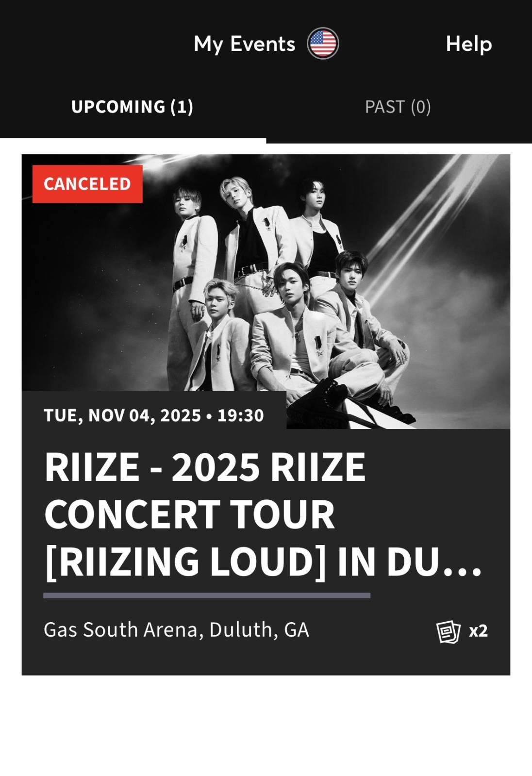This screenshot has width=532, height=776.
Task: Tap the x2 ticket count
Action: point(478,631)
